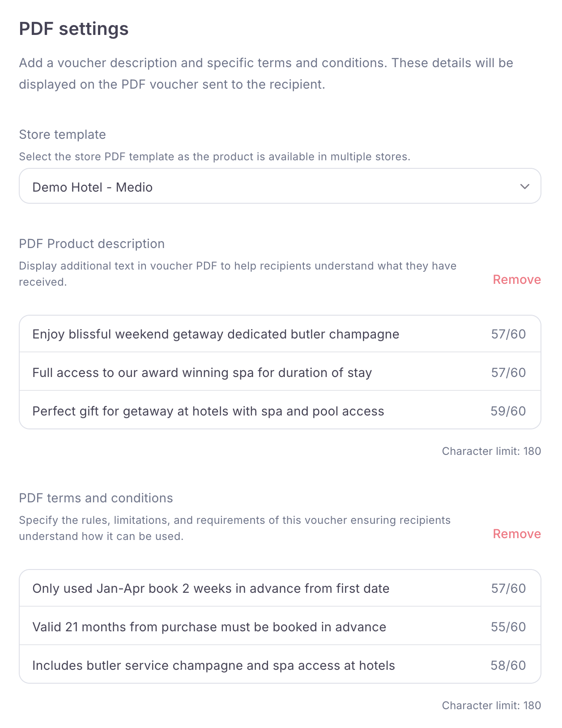Click the 55/60 character counter
Screen dimensions: 562x728
tap(508, 627)
